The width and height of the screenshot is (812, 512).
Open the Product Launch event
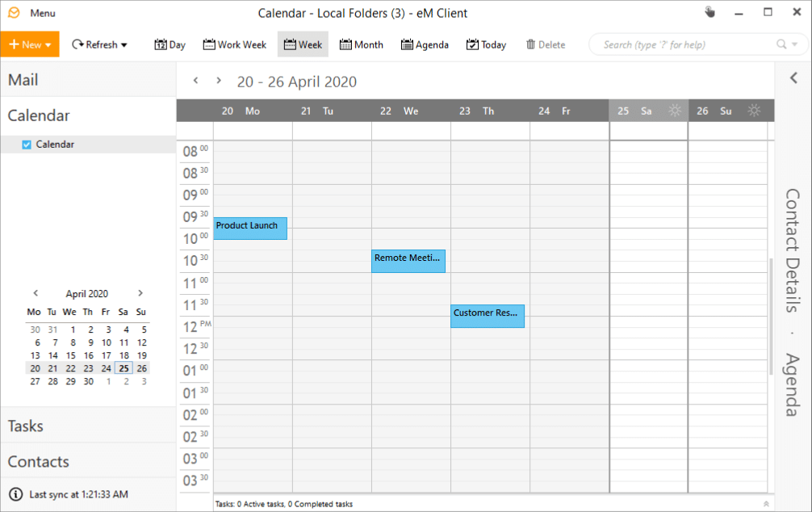pyautogui.click(x=250, y=229)
